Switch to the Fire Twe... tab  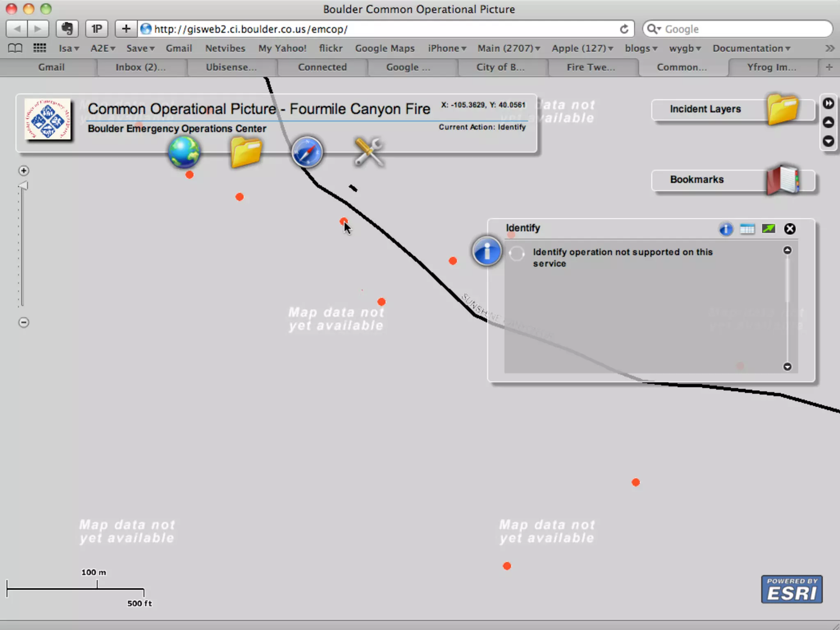tap(591, 67)
